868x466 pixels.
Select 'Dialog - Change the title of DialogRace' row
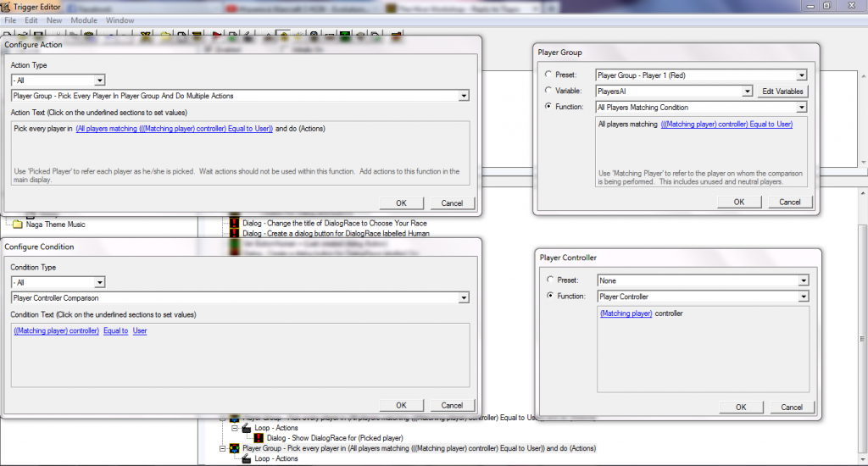(x=334, y=223)
